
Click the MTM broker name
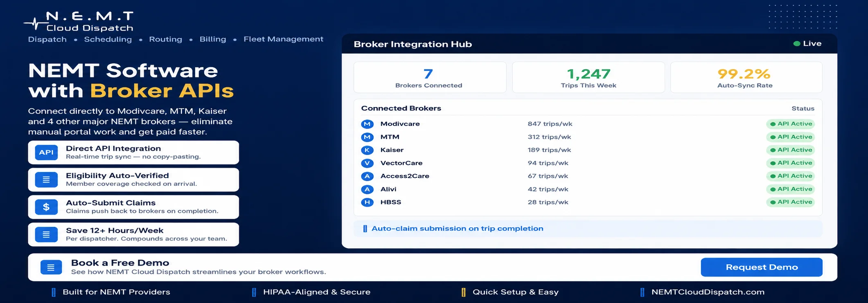click(390, 137)
